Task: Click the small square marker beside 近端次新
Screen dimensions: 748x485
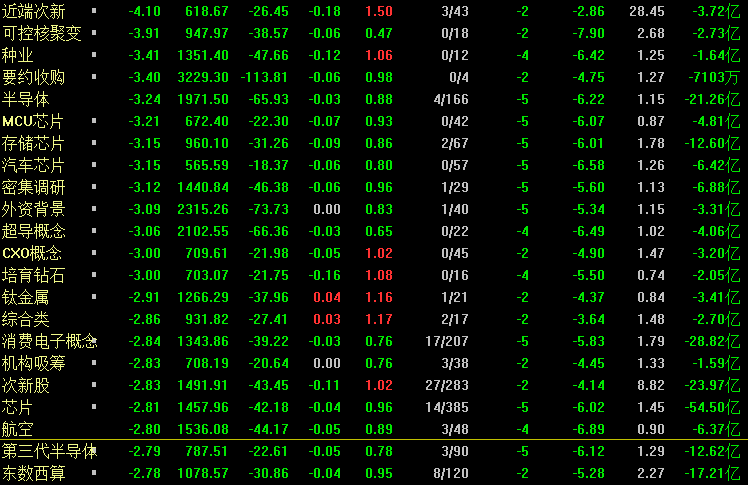Action: 94,10
